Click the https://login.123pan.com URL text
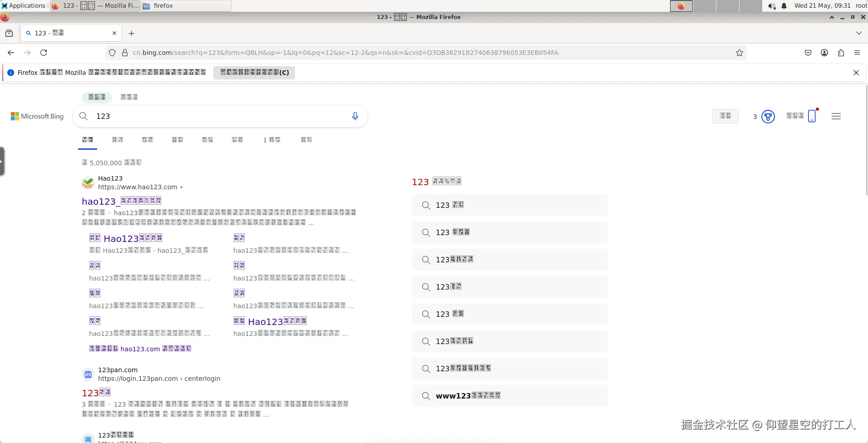Viewport: 868px width, 443px height. tap(159, 379)
